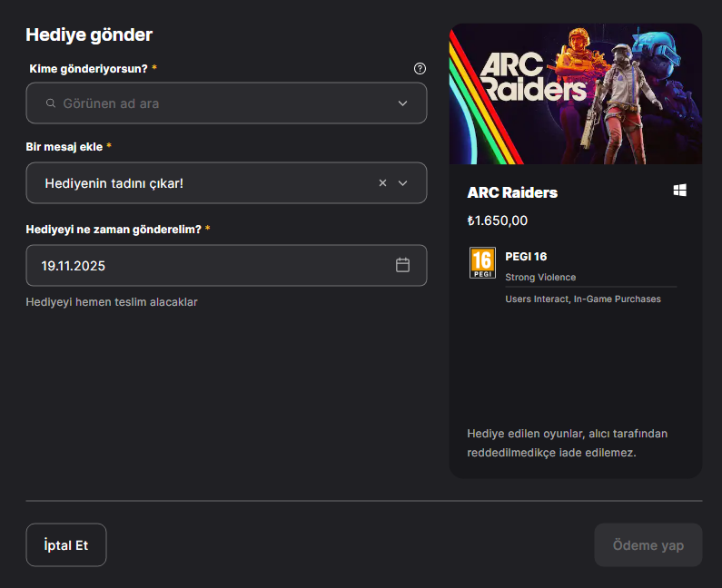This screenshot has height=588, width=722.
Task: Expand the recipient dropdown chevron
Action: click(x=403, y=103)
